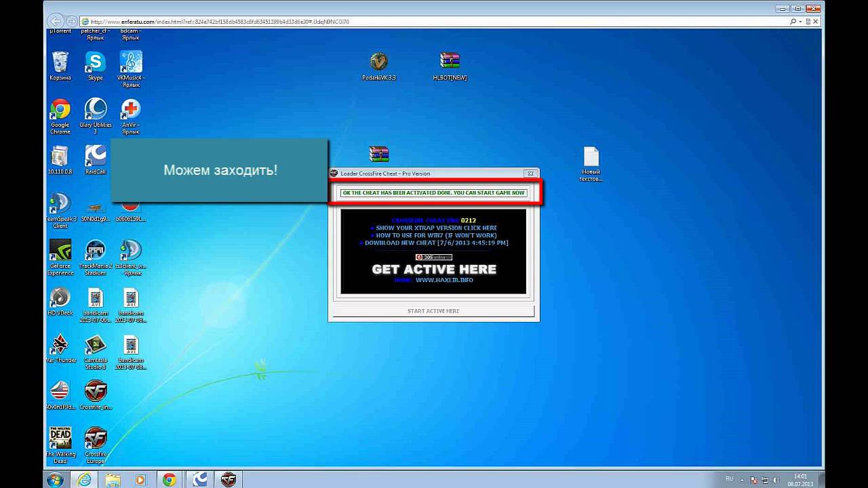Select the Новый текстов... text file icon
Image resolution: width=868 pixels, height=488 pixels.
tap(591, 165)
